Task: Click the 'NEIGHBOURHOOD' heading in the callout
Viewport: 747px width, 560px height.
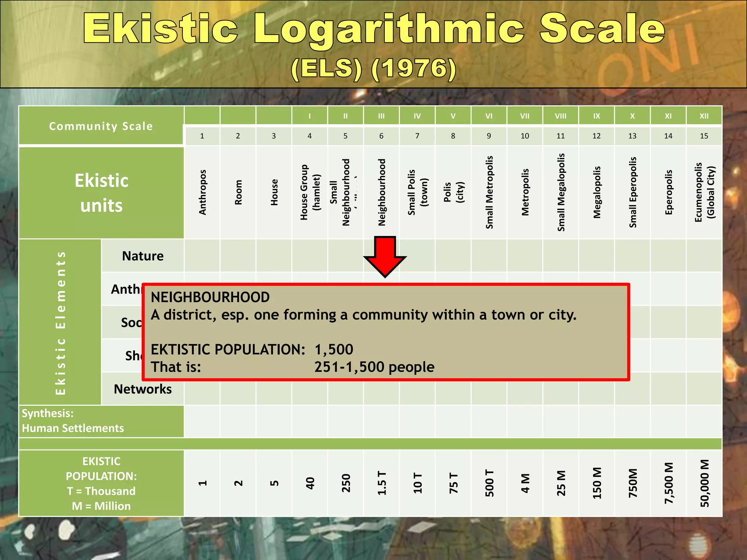Action: tap(210, 297)
